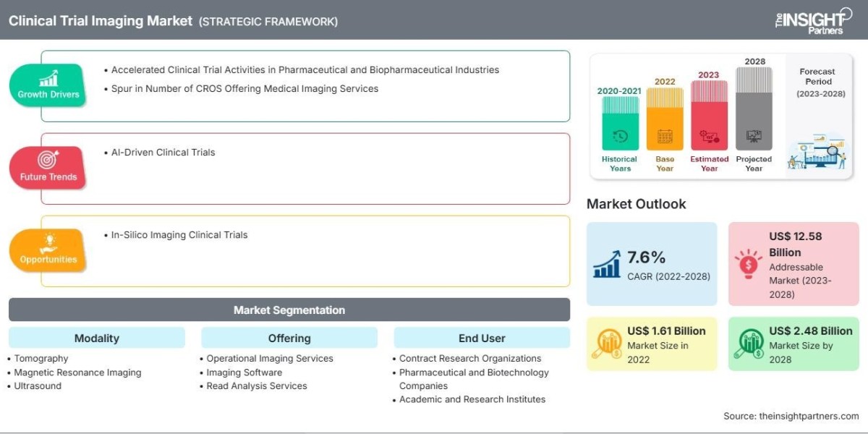868x434 pixels.
Task: Click the Market Size in 2022 icon
Action: [606, 344]
